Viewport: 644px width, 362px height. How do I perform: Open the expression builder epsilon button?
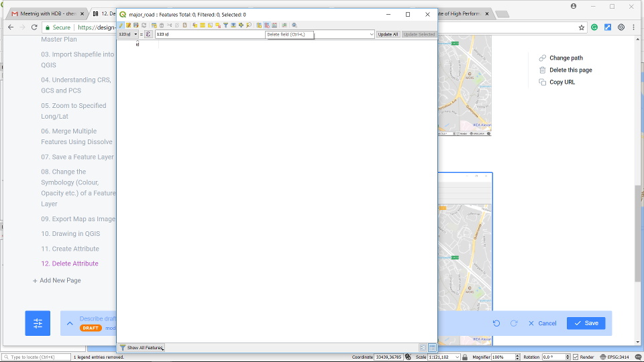pyautogui.click(x=148, y=34)
